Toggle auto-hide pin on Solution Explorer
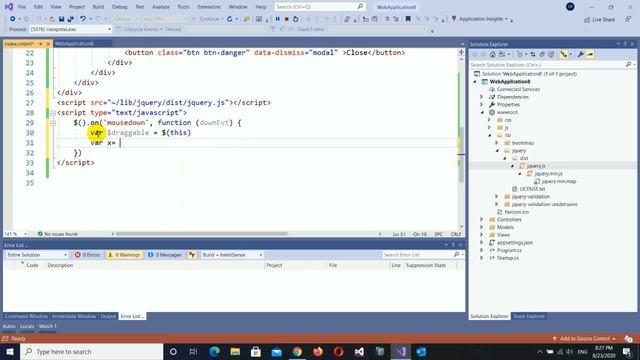The image size is (640, 360). pos(625,44)
